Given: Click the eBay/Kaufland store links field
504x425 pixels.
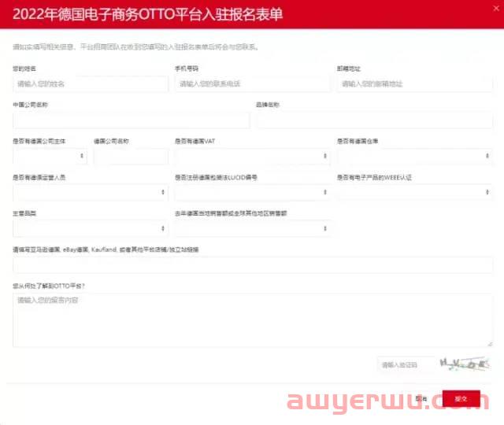Looking at the screenshot, I should [x=253, y=264].
